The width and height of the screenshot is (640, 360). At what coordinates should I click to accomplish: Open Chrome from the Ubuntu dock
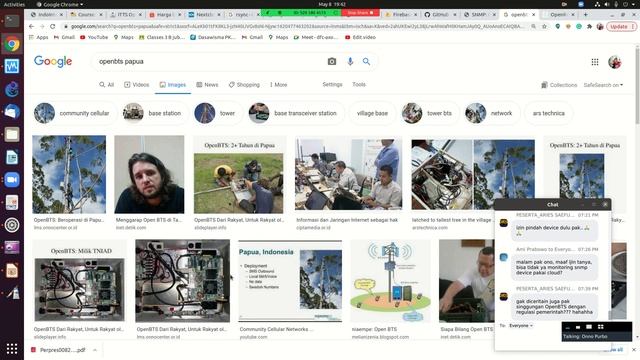coord(12,44)
